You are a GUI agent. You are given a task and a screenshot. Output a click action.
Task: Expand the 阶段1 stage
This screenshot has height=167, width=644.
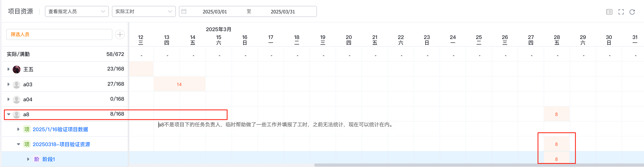[x=28, y=159]
